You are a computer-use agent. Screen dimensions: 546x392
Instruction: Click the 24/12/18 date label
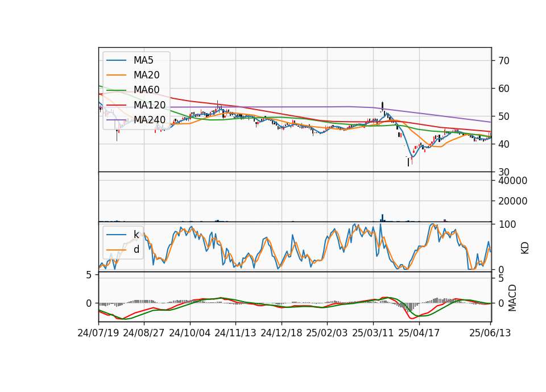[x=282, y=333]
